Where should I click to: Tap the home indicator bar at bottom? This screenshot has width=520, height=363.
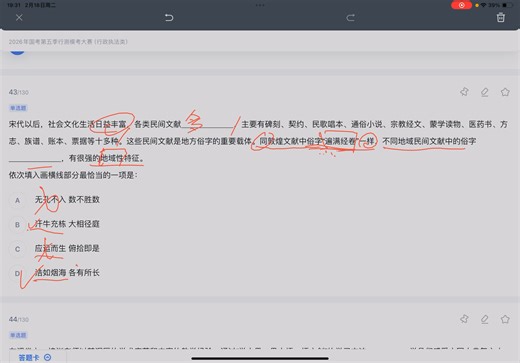[260, 359]
